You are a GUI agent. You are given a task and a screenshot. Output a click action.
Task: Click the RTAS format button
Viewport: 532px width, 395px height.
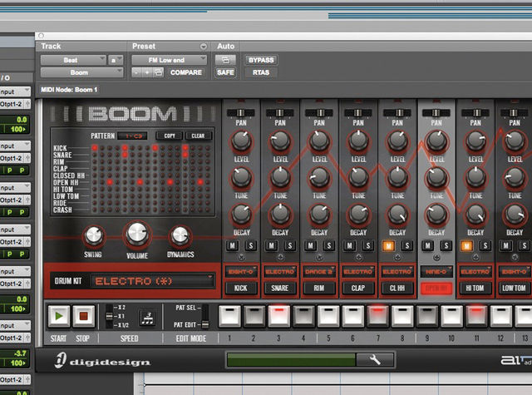pos(261,72)
